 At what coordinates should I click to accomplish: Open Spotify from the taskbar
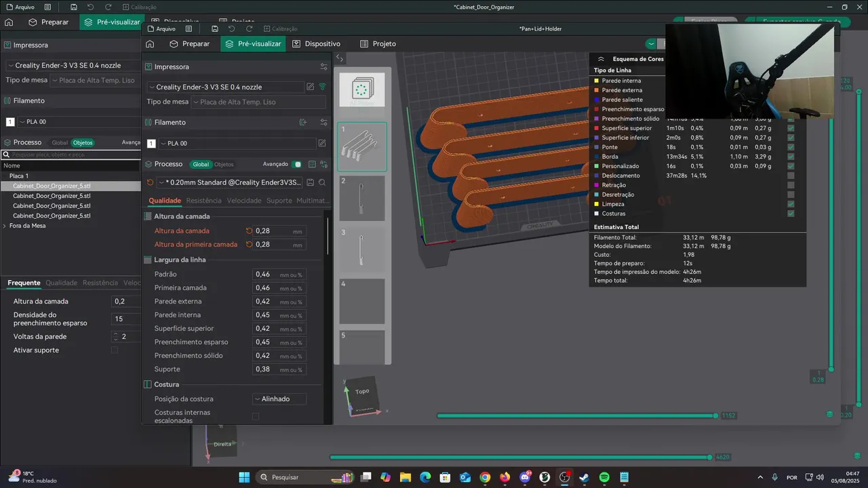tap(604, 477)
